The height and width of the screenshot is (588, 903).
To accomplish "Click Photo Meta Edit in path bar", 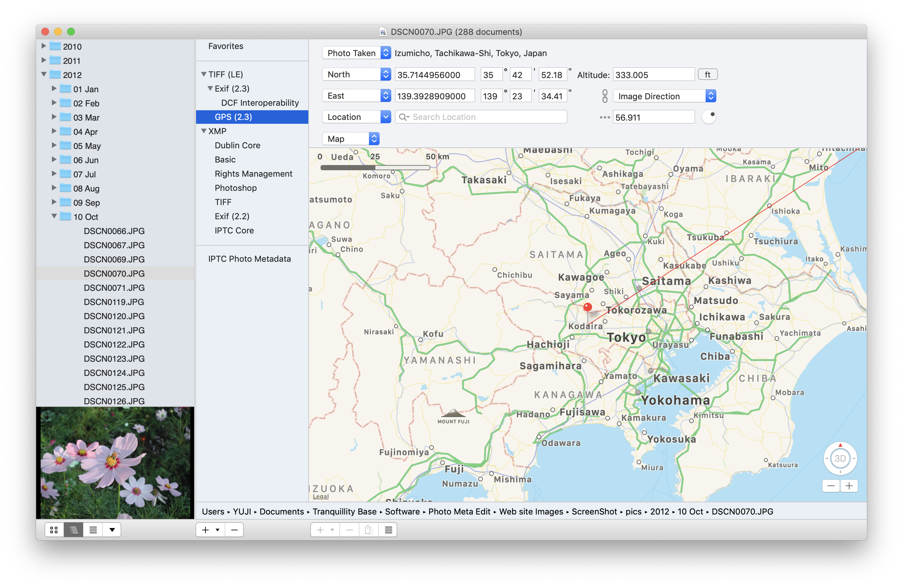I will (x=459, y=511).
